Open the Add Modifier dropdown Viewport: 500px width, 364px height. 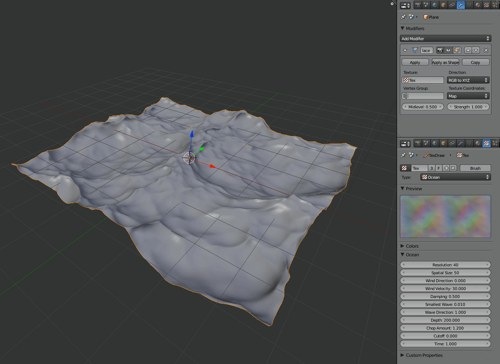coord(445,39)
